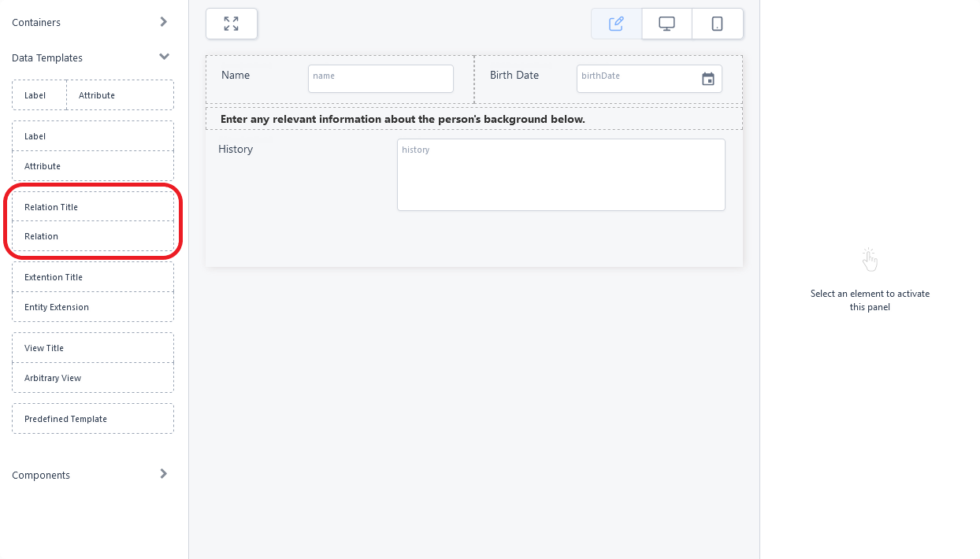Select the edit mode pencil icon

click(616, 24)
